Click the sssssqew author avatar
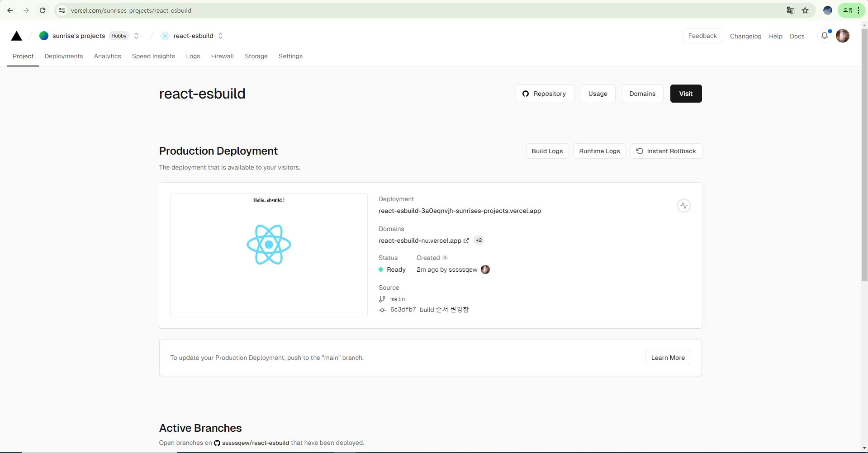868x453 pixels. tap(485, 269)
